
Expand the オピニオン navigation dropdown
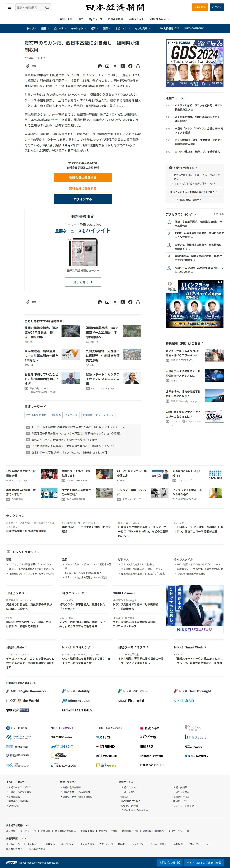click(x=123, y=29)
